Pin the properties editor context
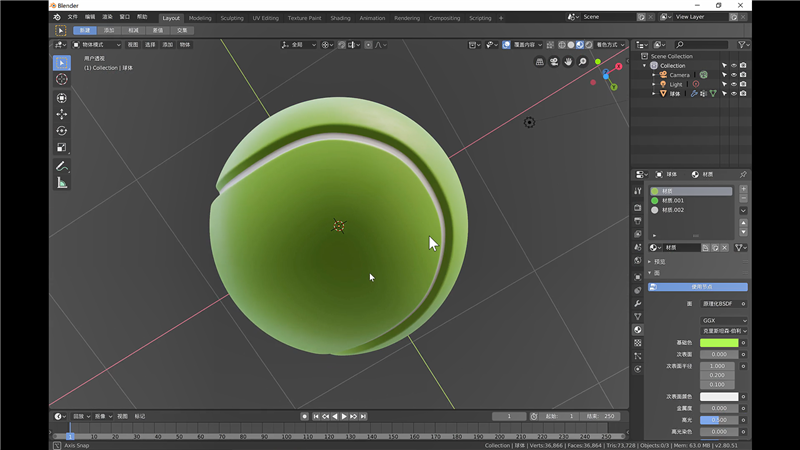This screenshot has height=450, width=800. tap(743, 174)
